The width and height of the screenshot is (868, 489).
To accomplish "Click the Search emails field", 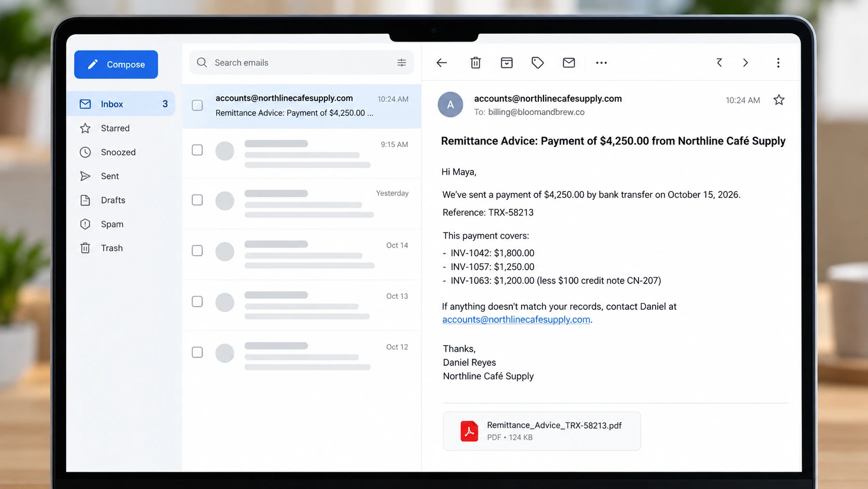I will click(x=302, y=62).
